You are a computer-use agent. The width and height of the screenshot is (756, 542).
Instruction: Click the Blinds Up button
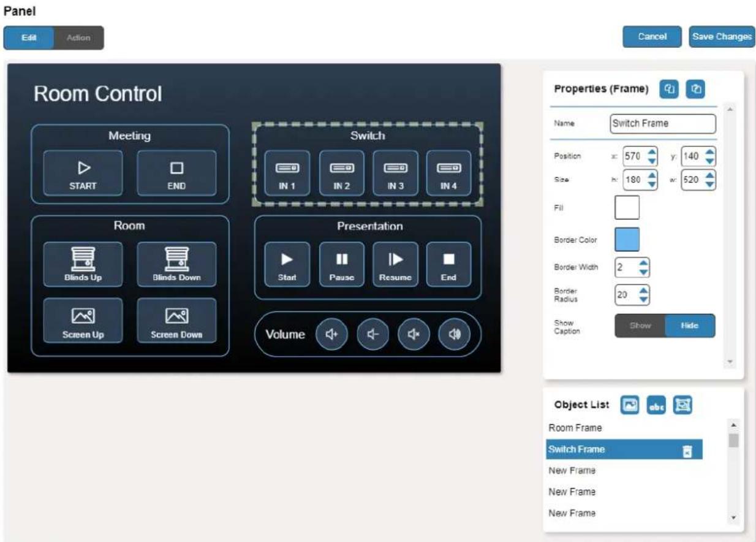[x=83, y=264]
